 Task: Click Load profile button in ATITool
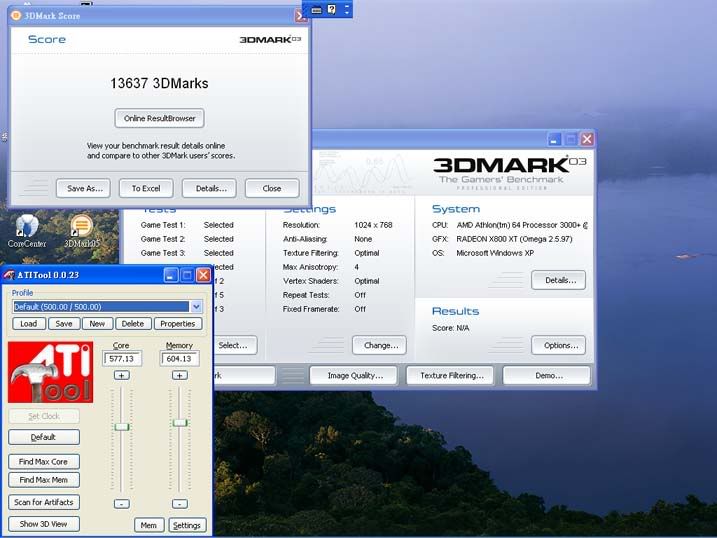(28, 324)
